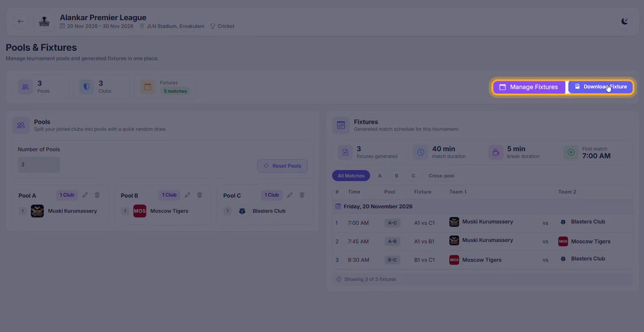Switch to pool A fixtures tab

pyautogui.click(x=380, y=176)
